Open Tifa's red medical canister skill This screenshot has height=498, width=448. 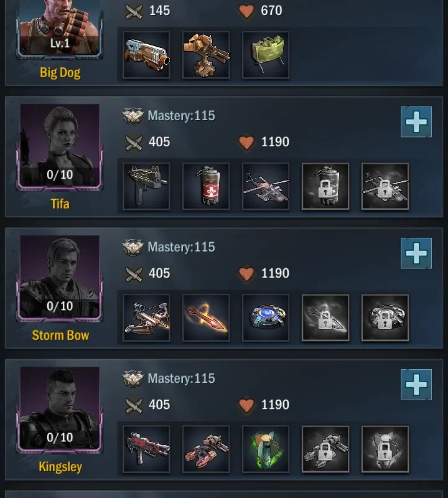(x=206, y=186)
